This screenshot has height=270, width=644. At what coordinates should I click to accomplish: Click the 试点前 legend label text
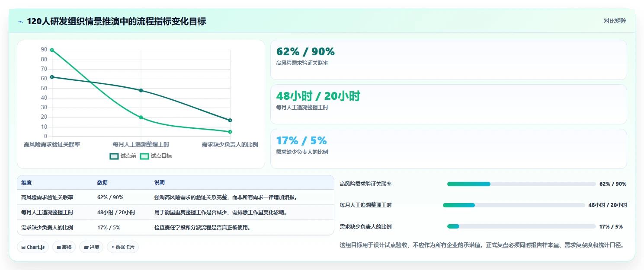128,156
